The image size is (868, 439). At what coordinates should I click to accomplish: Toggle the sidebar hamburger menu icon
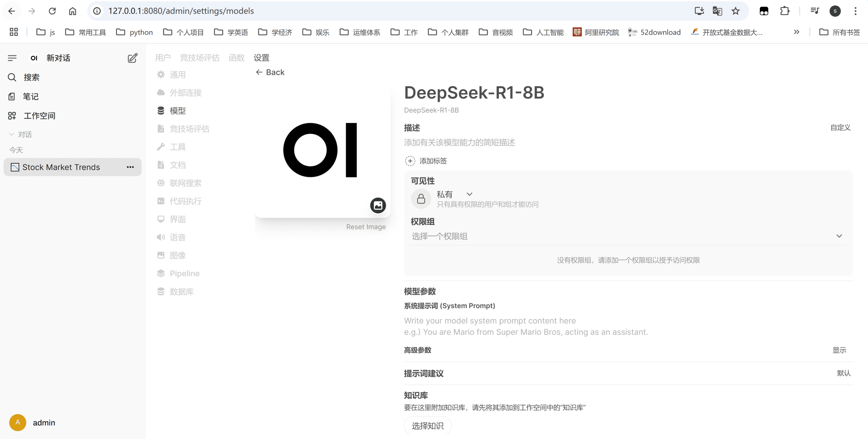(12, 58)
